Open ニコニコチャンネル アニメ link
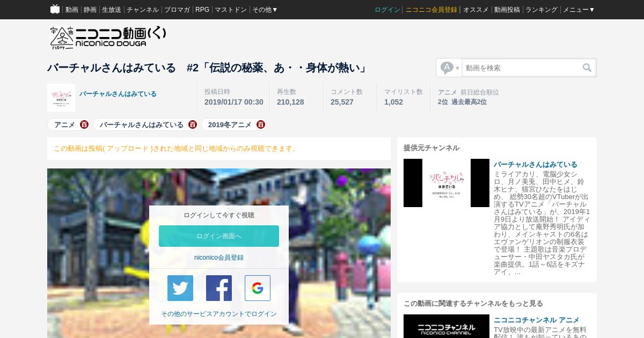The height and width of the screenshot is (338, 644). (x=537, y=320)
